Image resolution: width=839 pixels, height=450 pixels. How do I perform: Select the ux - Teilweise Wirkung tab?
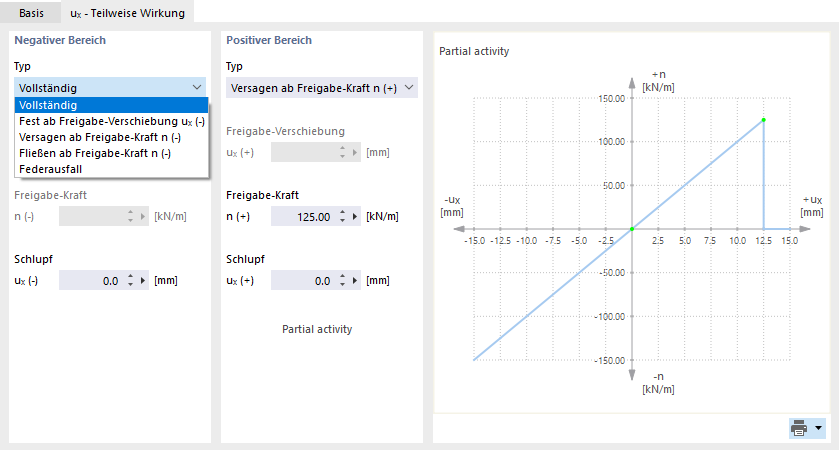pyautogui.click(x=126, y=12)
